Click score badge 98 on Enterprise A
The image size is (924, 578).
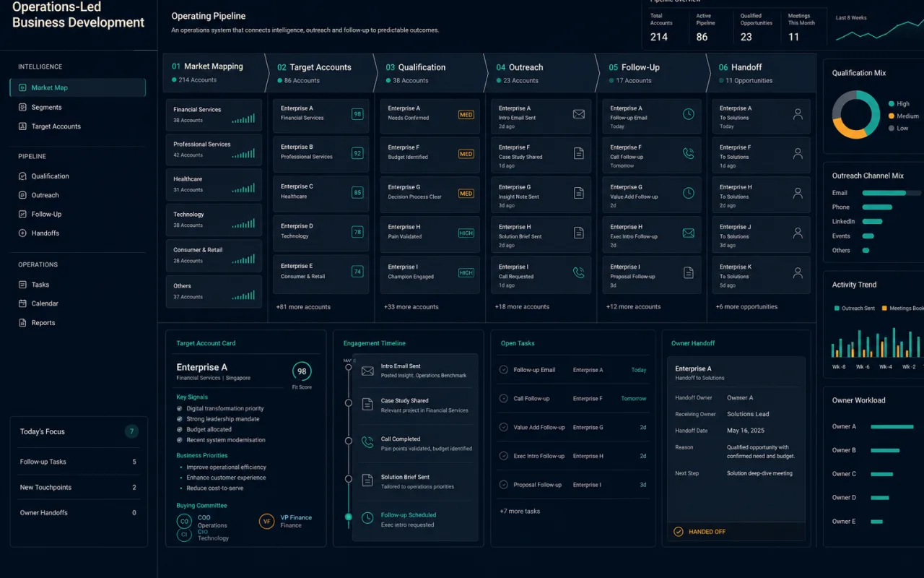pyautogui.click(x=357, y=114)
